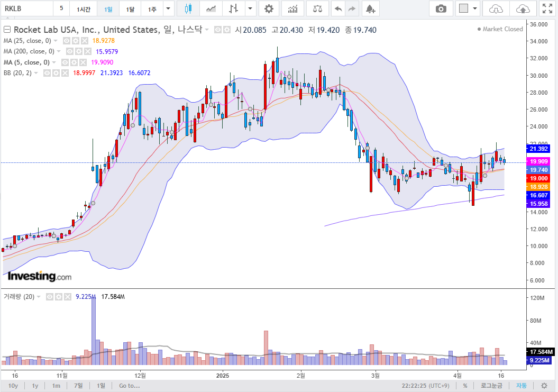This screenshot has height=392, width=558.
Task: Collapse legend with box minus icon
Action: (x=7, y=30)
